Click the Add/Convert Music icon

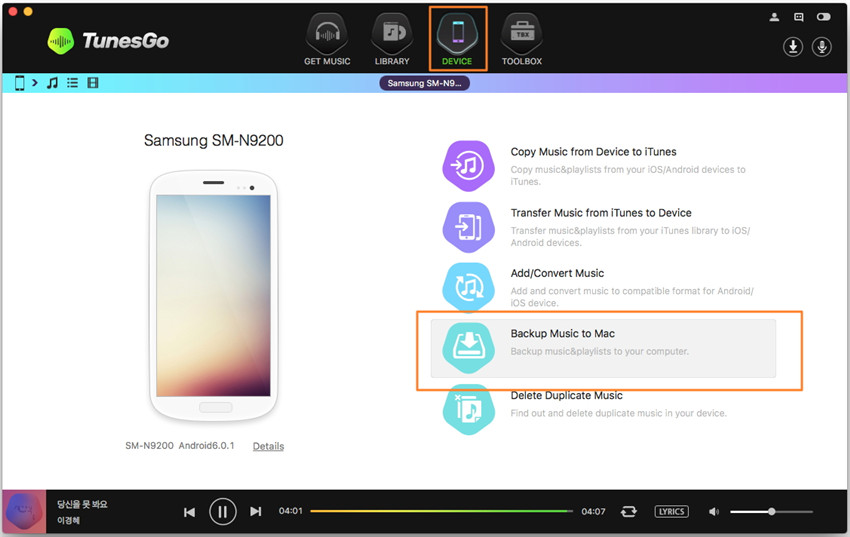tap(468, 287)
